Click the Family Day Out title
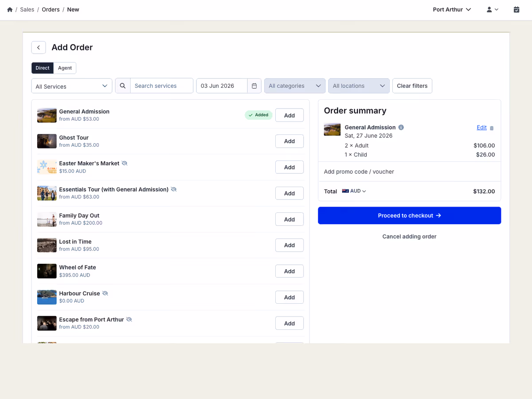This screenshot has width=532, height=399. tap(79, 215)
